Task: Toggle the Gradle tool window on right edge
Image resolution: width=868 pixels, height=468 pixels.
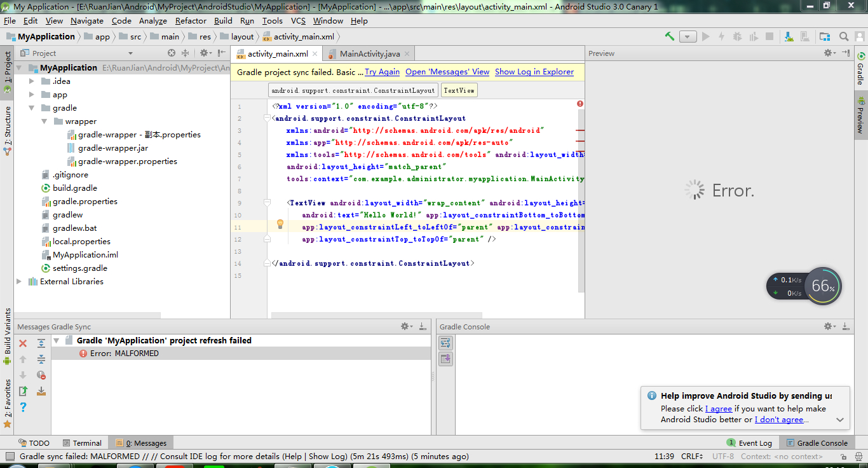Action: (x=860, y=69)
